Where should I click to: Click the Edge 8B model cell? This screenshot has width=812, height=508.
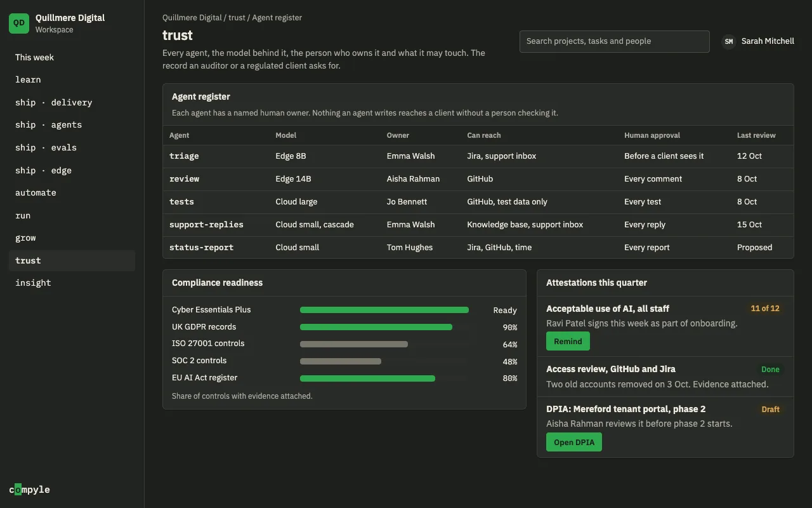pyautogui.click(x=291, y=156)
